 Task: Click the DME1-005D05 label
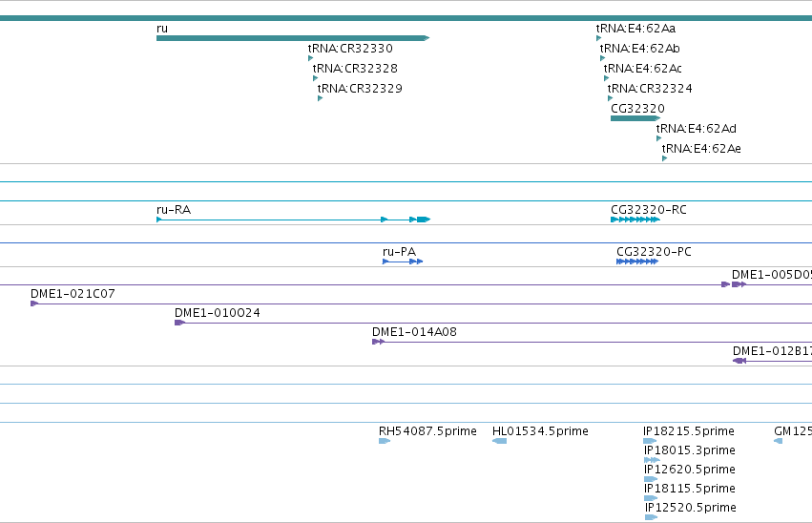tap(772, 275)
